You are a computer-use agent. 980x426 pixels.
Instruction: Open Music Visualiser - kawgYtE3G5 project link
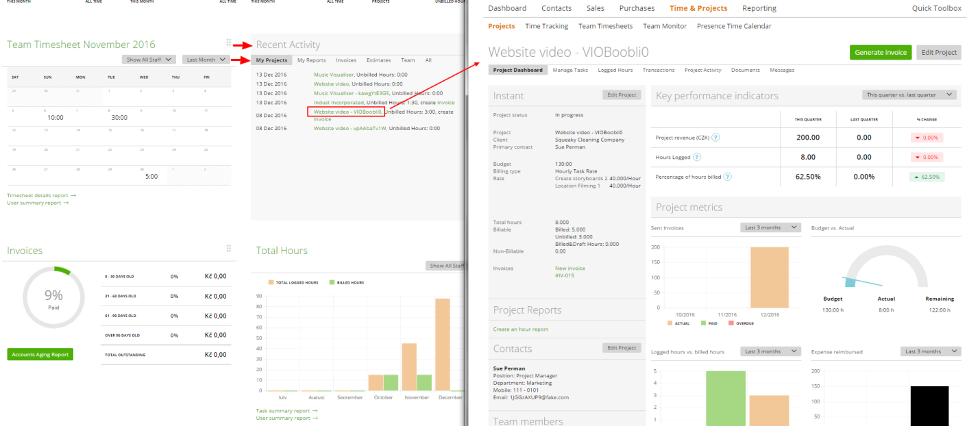pos(352,93)
